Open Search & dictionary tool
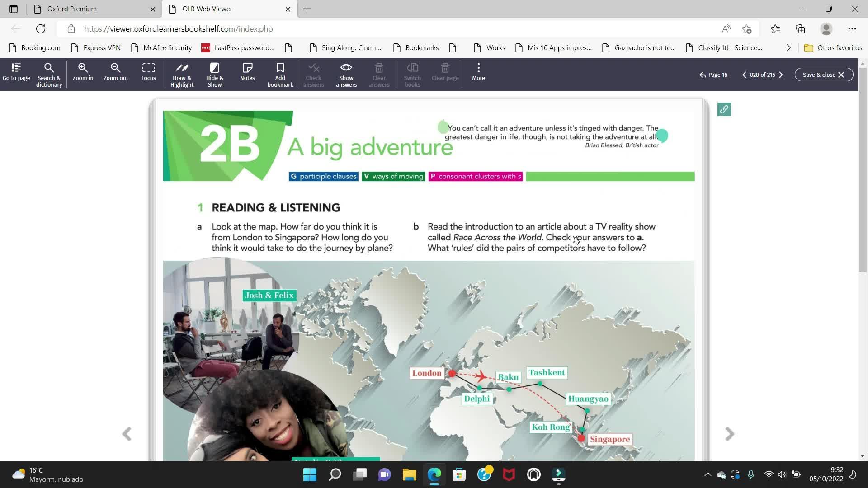The image size is (868, 488). pyautogui.click(x=49, y=75)
